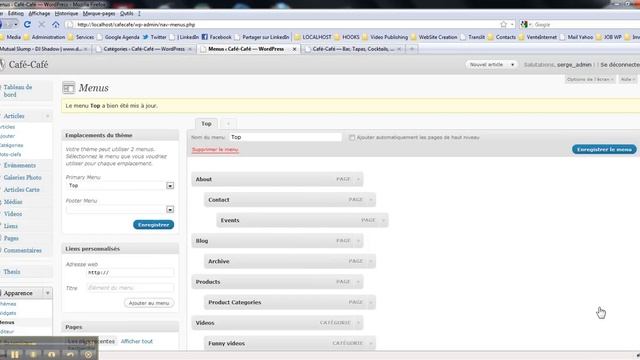Click the Menus page header icon
This screenshot has height=360, width=640.
point(69,88)
